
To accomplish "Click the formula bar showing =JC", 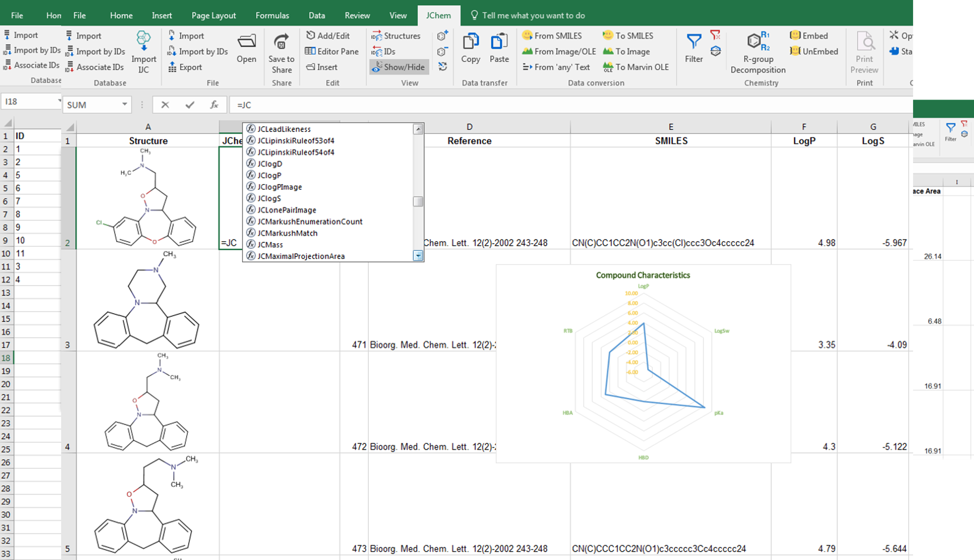I will (571, 105).
